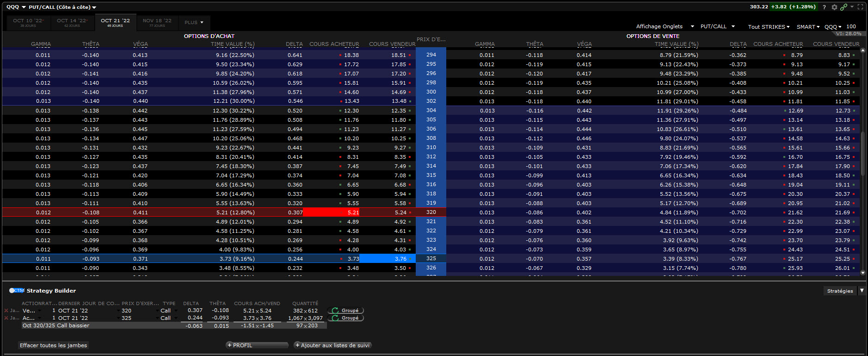The height and width of the screenshot is (356, 868).
Task: Open the Affichage Onglets dropdown
Action: pos(665,26)
